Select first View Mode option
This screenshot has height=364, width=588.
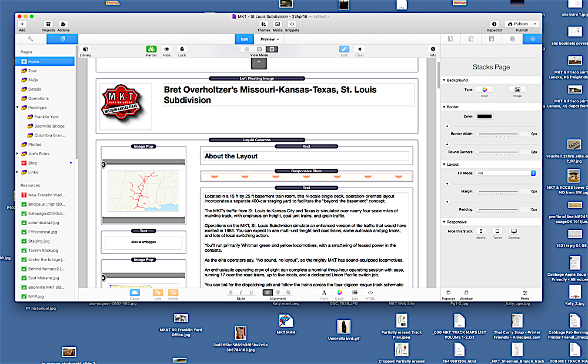(x=246, y=49)
